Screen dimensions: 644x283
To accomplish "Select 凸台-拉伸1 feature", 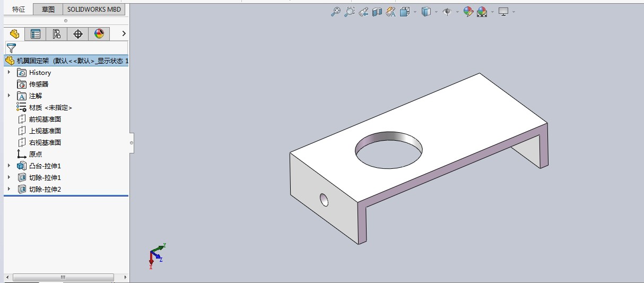I will (x=45, y=166).
